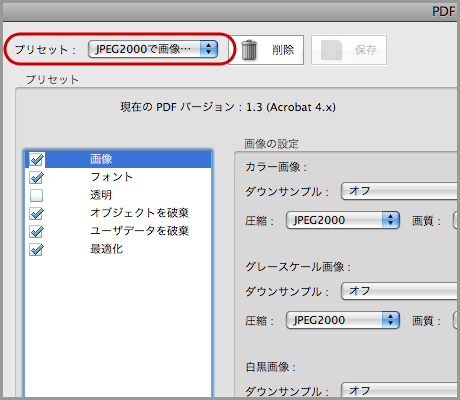Click the disabled 保存 floppy disk button
This screenshot has height=400, width=460.
pos(349,50)
